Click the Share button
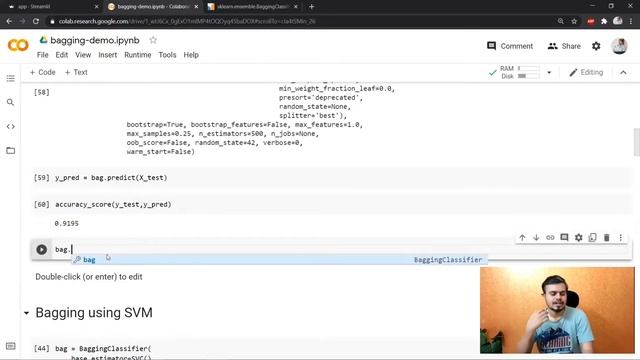This screenshot has height=360, width=640. click(x=564, y=46)
